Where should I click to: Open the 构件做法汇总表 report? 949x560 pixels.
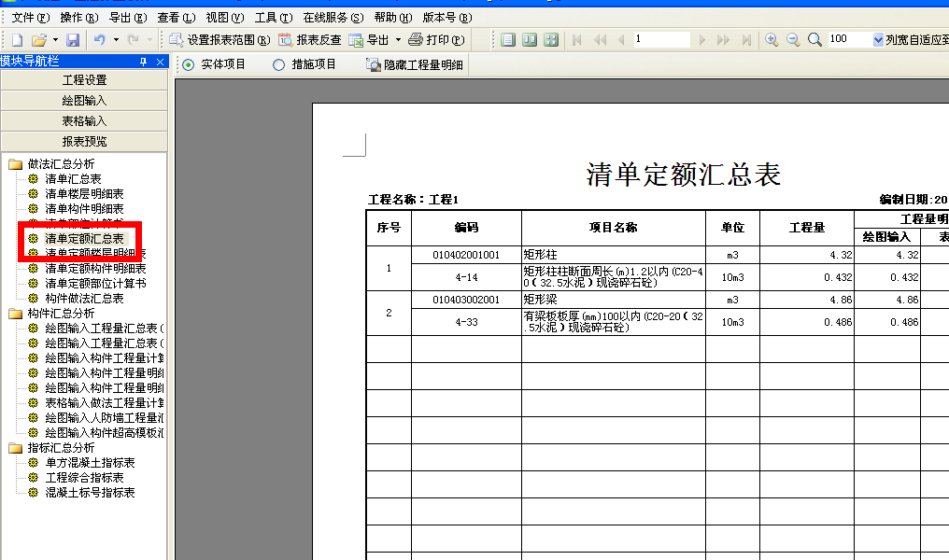point(84,298)
